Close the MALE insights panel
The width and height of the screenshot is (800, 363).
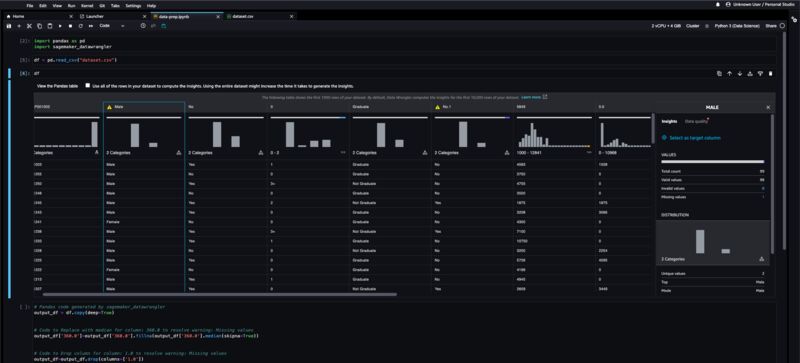[768, 107]
